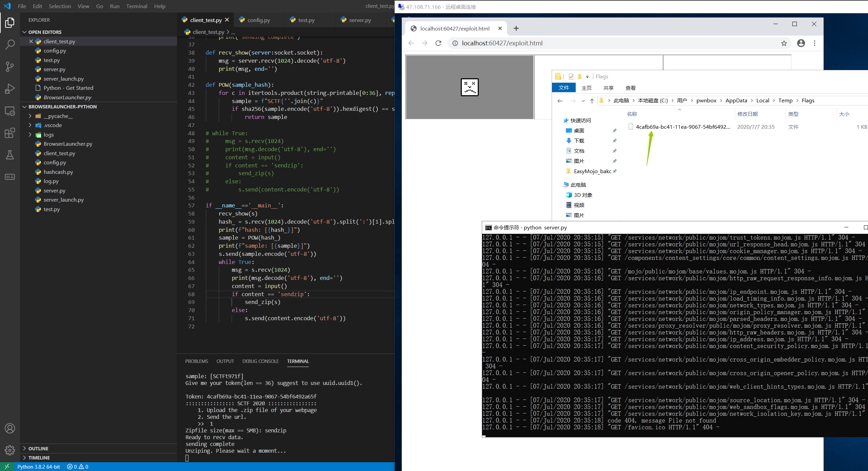Open the Testing flask icon view
Viewport: 868px width, 471px height.
point(10,155)
